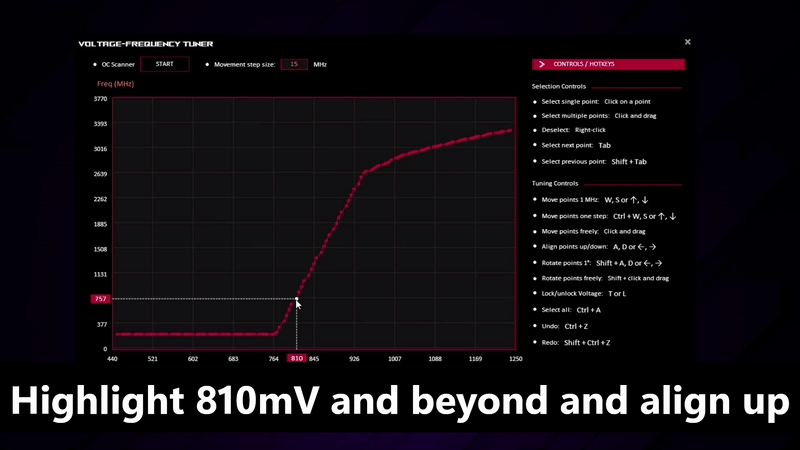The height and width of the screenshot is (450, 800).
Task: Click the Freq (MHz) axis label
Action: click(113, 84)
